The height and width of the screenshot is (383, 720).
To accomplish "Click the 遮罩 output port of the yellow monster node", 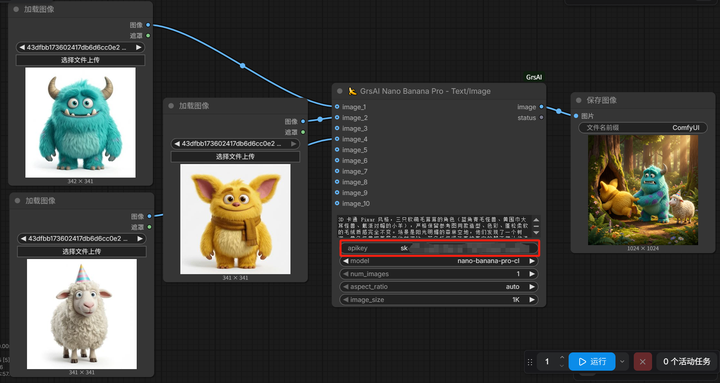I will coord(303,132).
